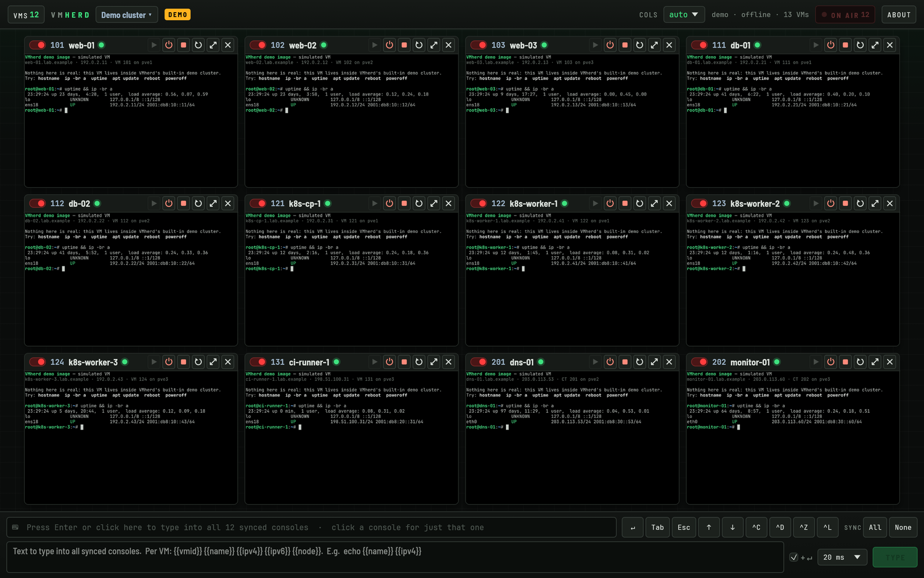Open the COLS auto dropdown
The height and width of the screenshot is (578, 924).
pos(684,15)
